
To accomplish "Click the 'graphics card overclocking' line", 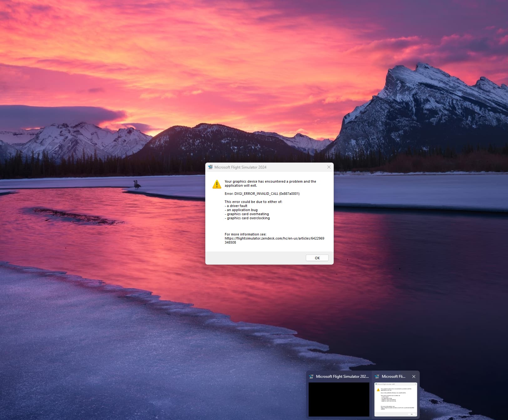I will coord(247,218).
